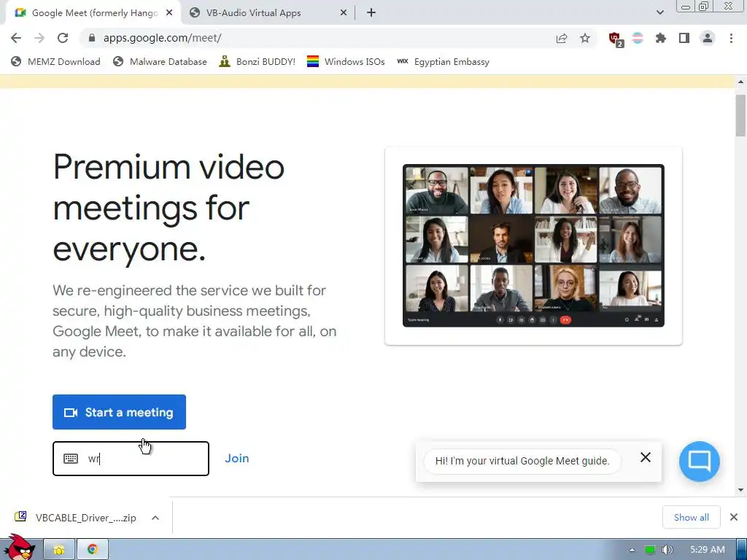Open the uBlock Origin extension icon
The width and height of the screenshot is (747, 560).
pos(616,39)
